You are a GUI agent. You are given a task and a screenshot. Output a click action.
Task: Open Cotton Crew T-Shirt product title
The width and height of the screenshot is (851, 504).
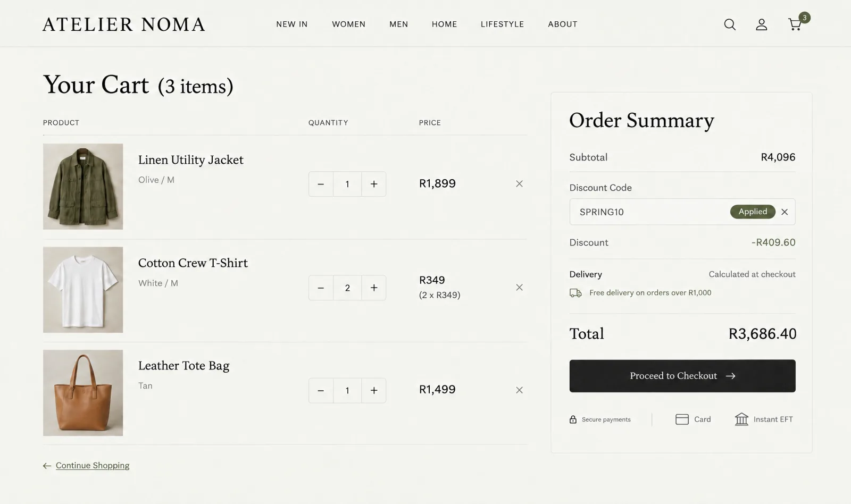[193, 263]
